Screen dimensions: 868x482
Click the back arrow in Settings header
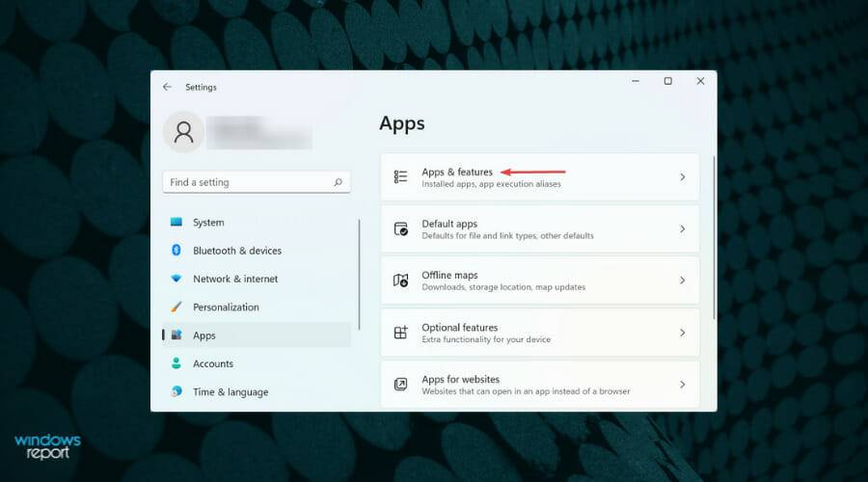pyautogui.click(x=167, y=87)
